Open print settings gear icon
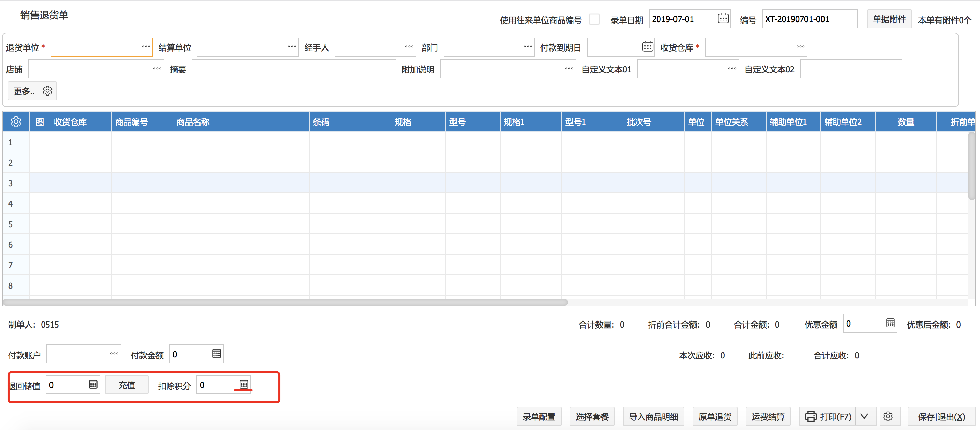 [x=888, y=416]
